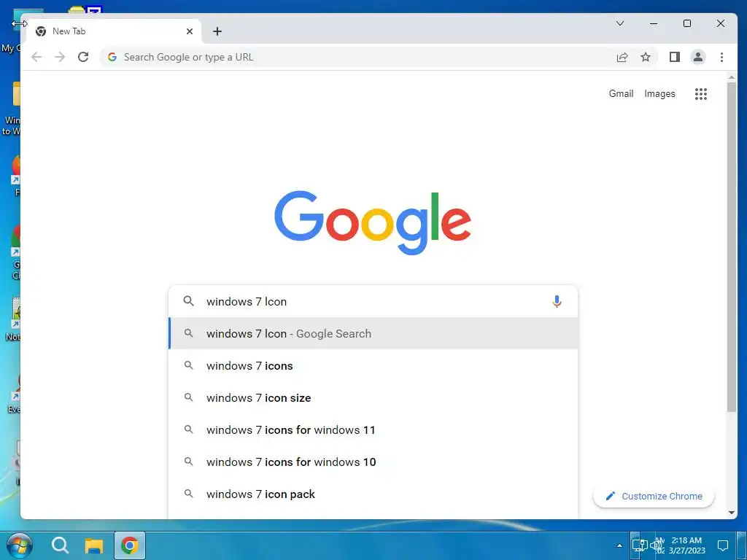Click the Google search box text
This screenshot has width=747, height=560.
(x=247, y=301)
